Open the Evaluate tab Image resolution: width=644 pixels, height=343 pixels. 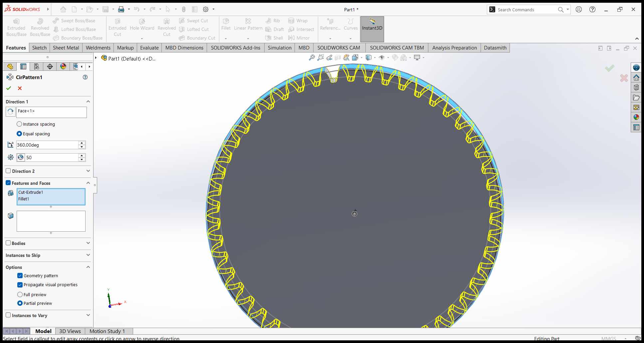click(x=149, y=48)
